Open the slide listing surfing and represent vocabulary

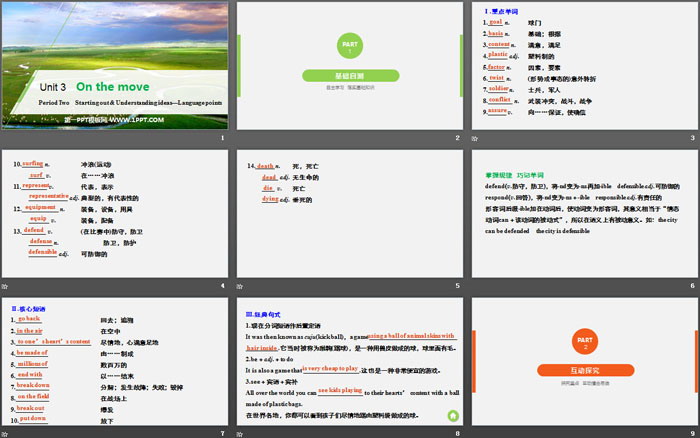click(x=115, y=213)
